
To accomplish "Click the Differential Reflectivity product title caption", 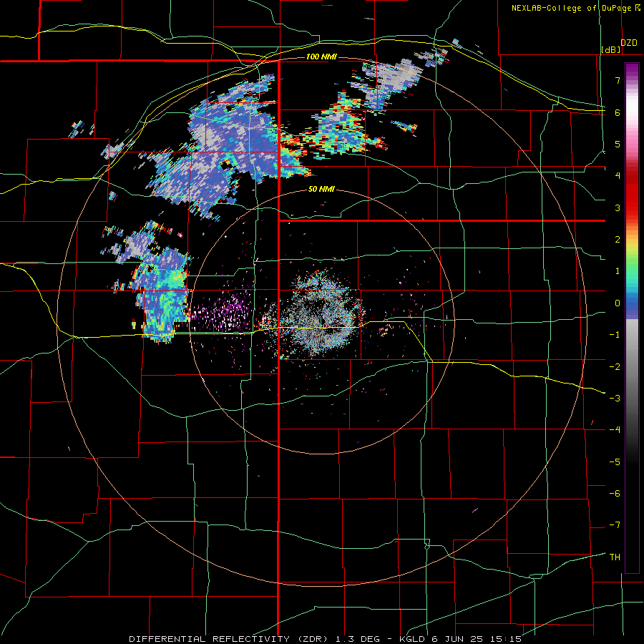I will point(326,639).
